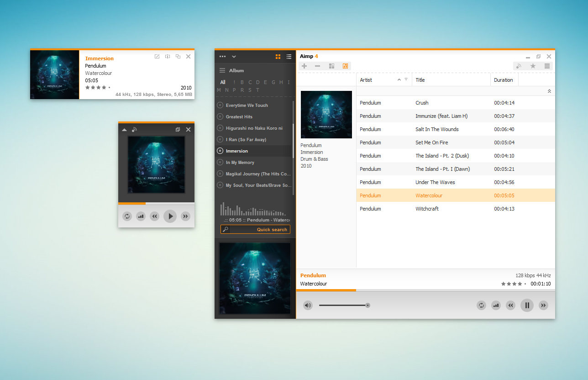Screen dimensions: 588x380
Task: Click the disc icon beside Immersion
Action: [220, 151]
